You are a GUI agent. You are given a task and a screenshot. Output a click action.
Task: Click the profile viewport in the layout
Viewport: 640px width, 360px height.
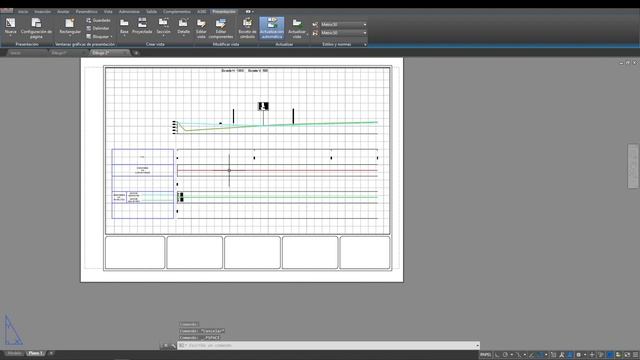[247, 150]
